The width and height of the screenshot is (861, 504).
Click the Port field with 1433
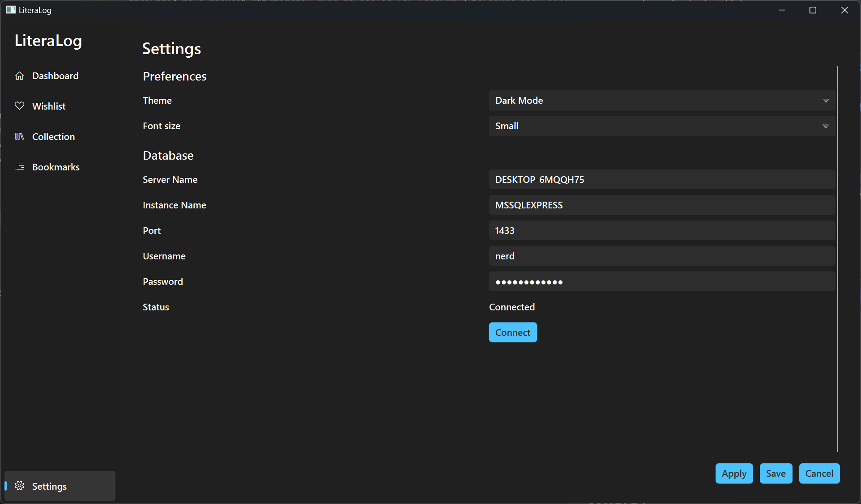[x=662, y=230]
